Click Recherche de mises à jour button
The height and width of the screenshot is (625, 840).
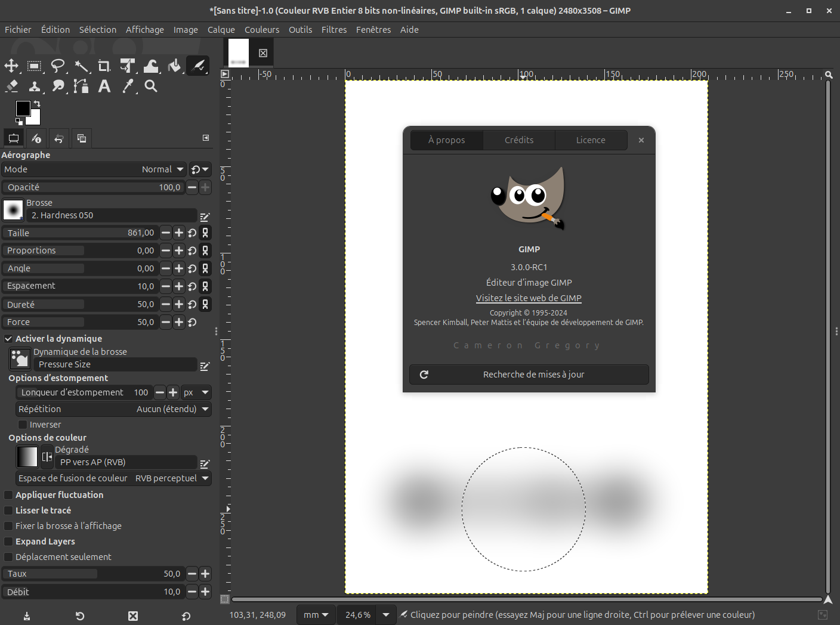(529, 375)
